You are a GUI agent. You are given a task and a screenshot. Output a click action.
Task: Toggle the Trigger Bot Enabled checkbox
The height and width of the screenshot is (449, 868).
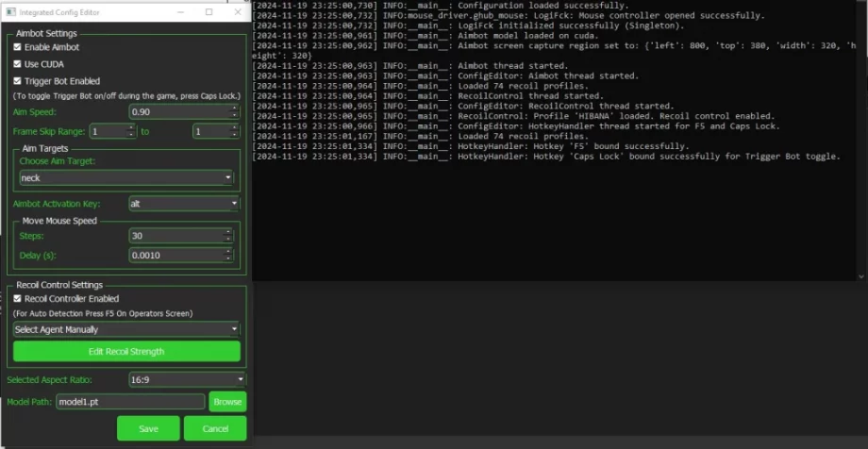coord(18,81)
